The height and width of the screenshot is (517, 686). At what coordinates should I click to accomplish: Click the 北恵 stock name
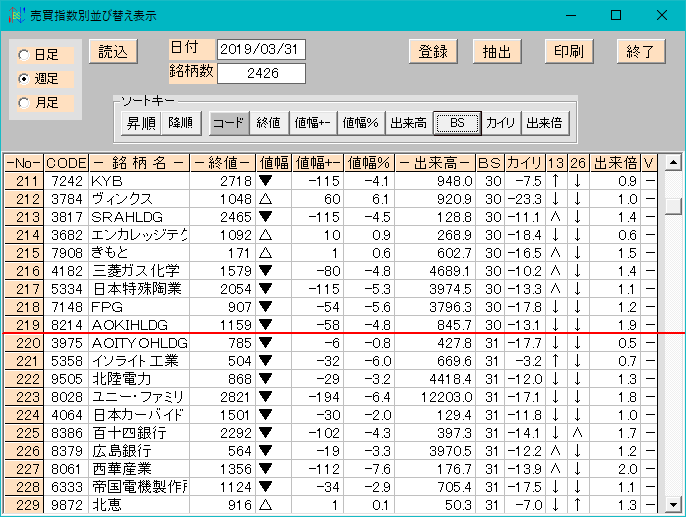coord(107,505)
